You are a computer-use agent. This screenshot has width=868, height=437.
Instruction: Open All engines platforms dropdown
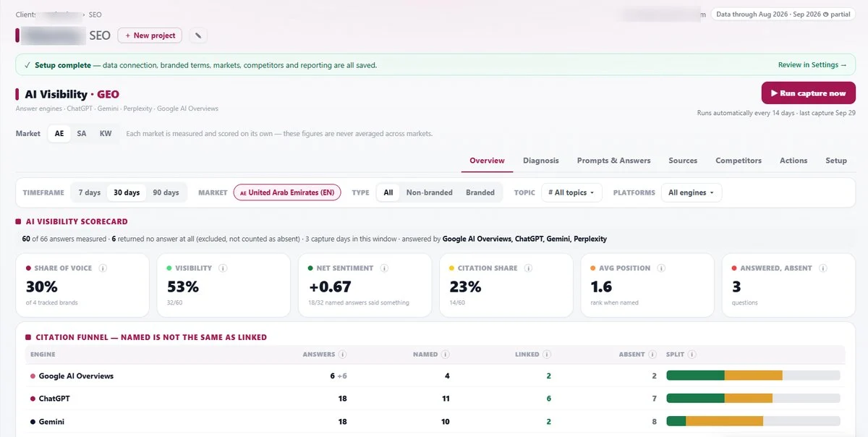pos(692,192)
